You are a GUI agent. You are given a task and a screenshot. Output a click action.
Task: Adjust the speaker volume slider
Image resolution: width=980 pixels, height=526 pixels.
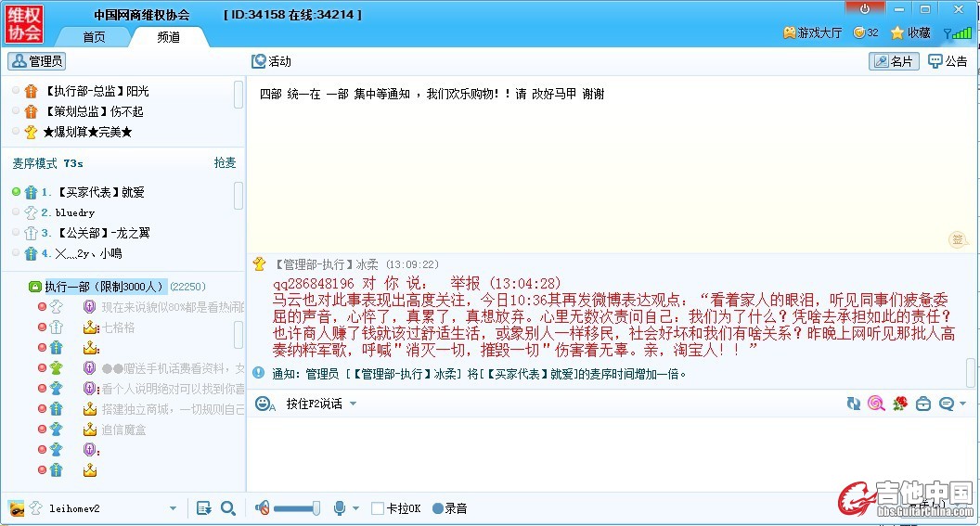point(297,508)
